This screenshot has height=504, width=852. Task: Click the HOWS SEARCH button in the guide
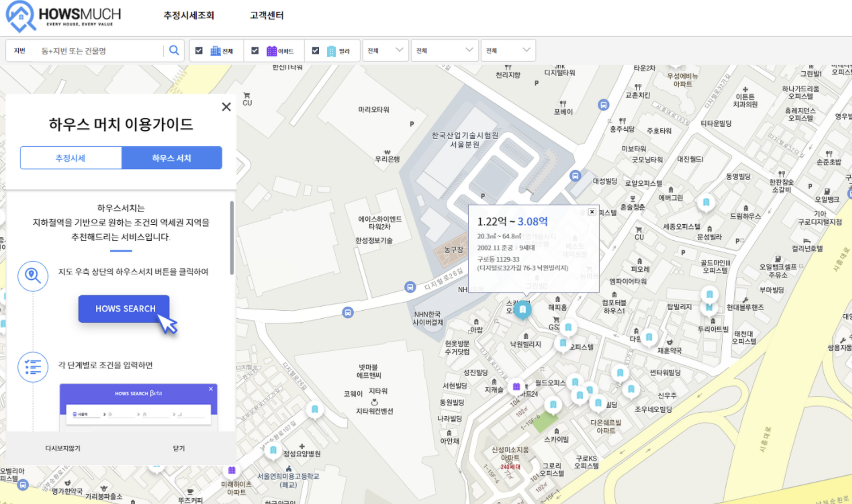point(124,308)
